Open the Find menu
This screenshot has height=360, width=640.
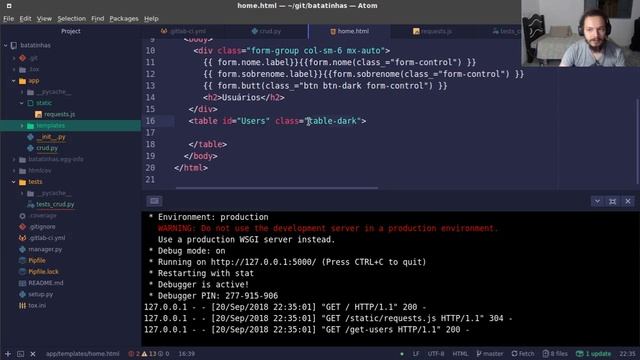tap(98, 19)
